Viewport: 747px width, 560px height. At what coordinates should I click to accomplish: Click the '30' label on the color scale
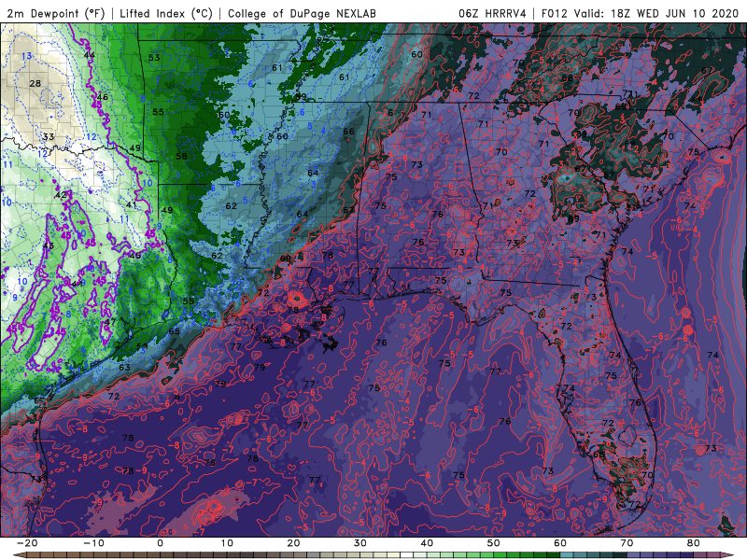[x=360, y=543]
